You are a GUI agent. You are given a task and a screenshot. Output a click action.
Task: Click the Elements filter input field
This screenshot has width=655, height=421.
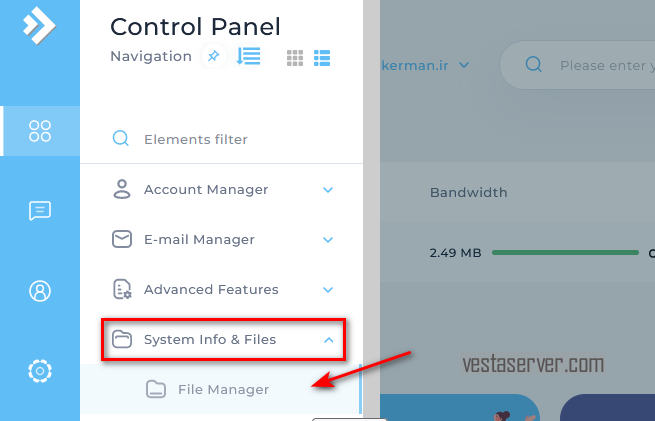tap(221, 139)
